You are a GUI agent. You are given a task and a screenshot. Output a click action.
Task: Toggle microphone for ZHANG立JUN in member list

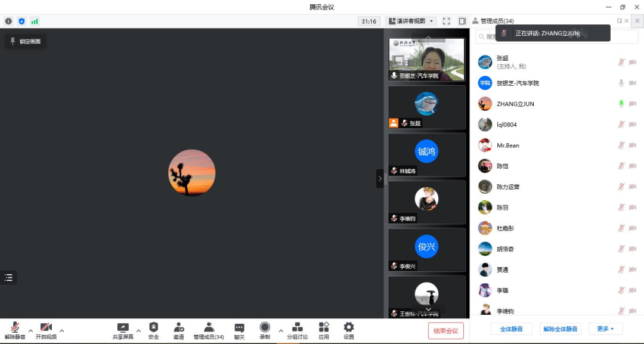coord(621,104)
